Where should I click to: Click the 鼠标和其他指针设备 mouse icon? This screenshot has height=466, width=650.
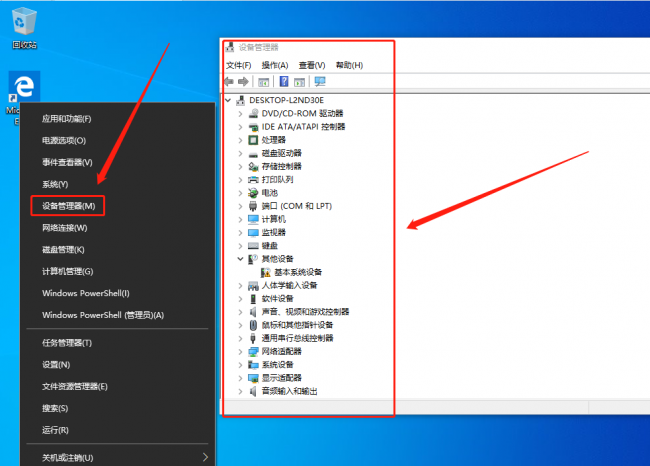pos(253,325)
